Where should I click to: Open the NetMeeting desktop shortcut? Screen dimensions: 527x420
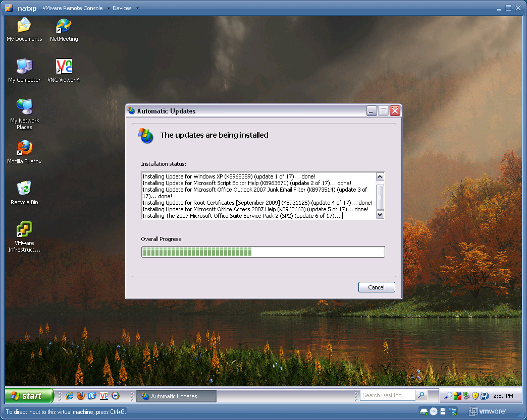click(x=64, y=26)
